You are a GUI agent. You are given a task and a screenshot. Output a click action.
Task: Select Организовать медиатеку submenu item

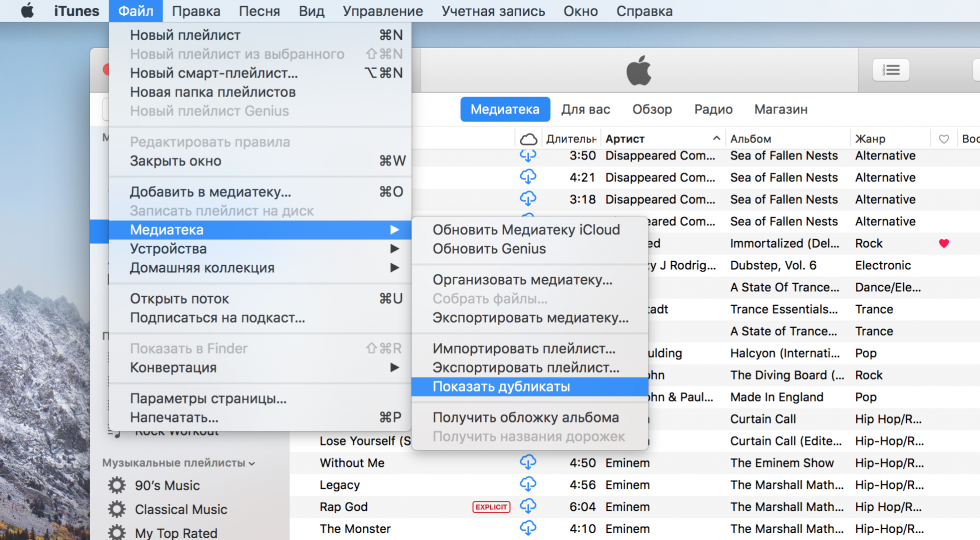[529, 280]
